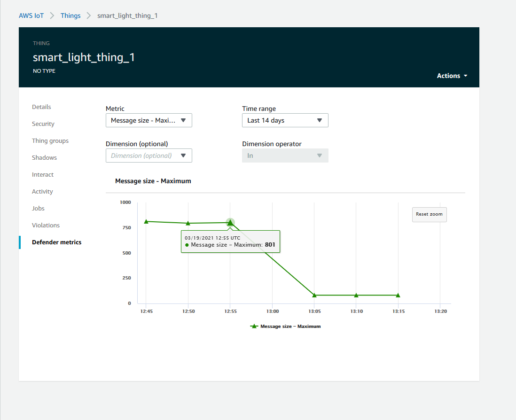
Task: Navigate to Thing groups
Action: click(x=50, y=140)
